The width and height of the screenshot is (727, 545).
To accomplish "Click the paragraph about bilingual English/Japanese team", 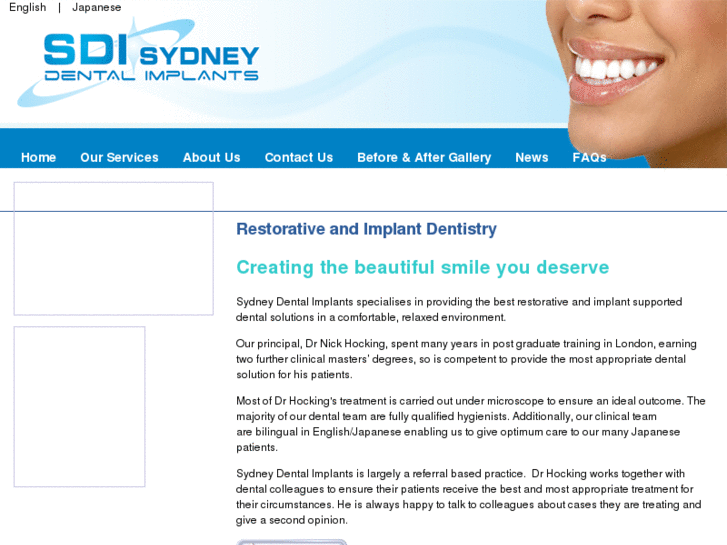I will tap(471, 424).
